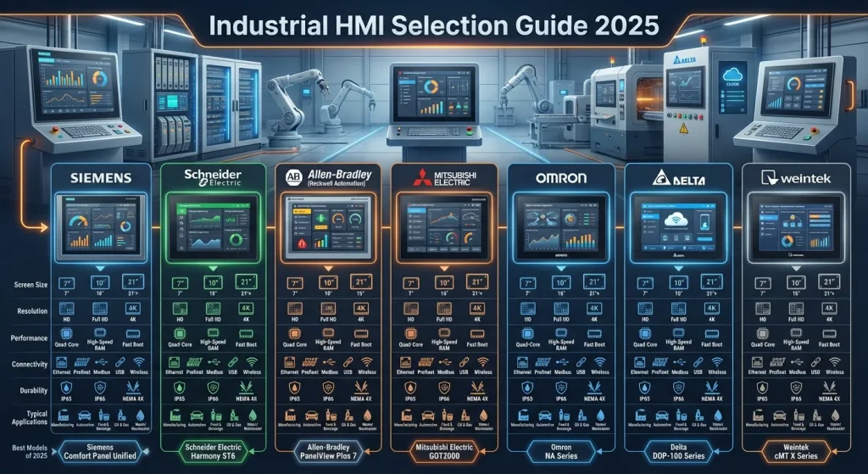Click the Schneider Electric logo header
868x474 pixels.
click(x=214, y=177)
